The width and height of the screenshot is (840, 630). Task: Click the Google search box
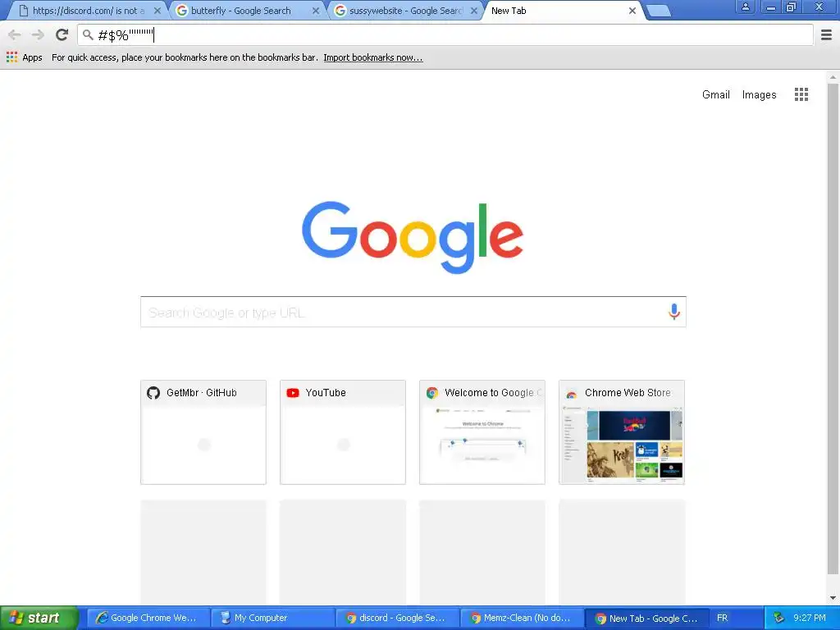413,312
